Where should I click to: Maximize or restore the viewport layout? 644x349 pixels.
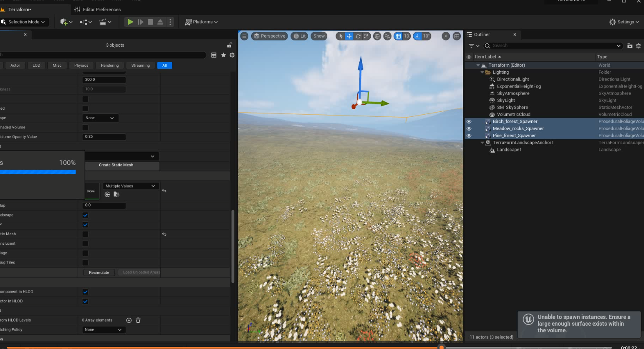457,36
